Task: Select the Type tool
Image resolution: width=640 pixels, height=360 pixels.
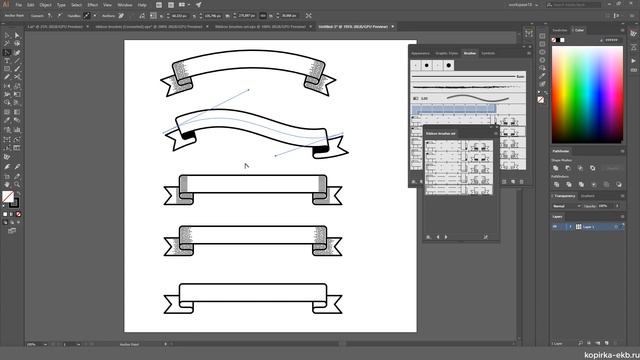Action: pyautogui.click(x=7, y=61)
